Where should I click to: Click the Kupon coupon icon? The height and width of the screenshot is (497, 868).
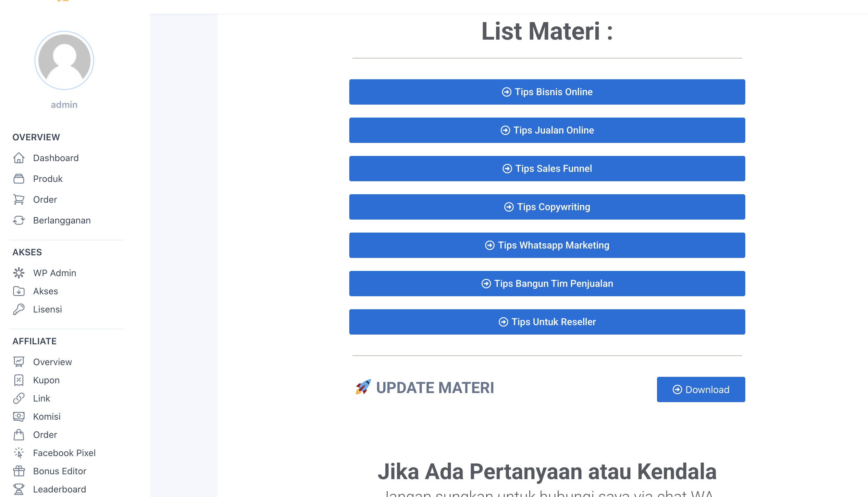pyautogui.click(x=19, y=380)
